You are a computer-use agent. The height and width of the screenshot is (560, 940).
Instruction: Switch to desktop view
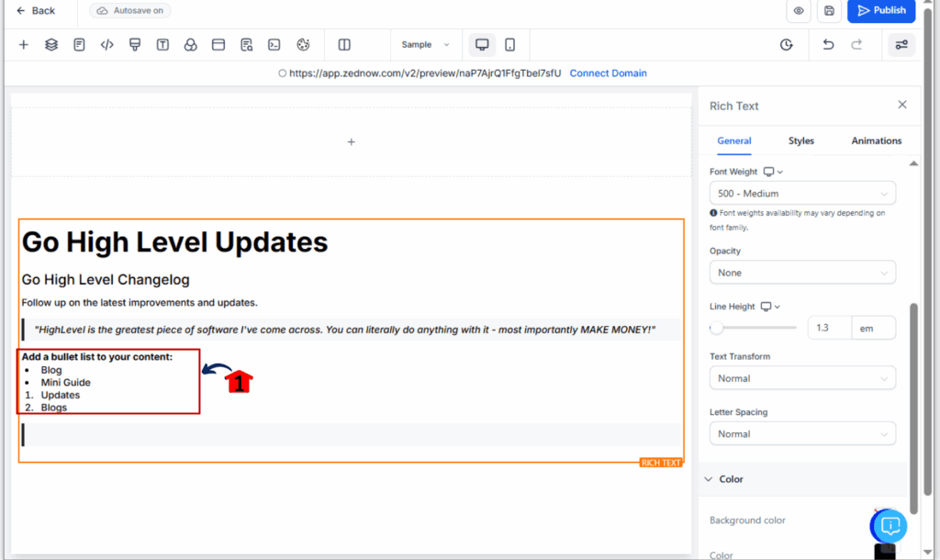(482, 45)
